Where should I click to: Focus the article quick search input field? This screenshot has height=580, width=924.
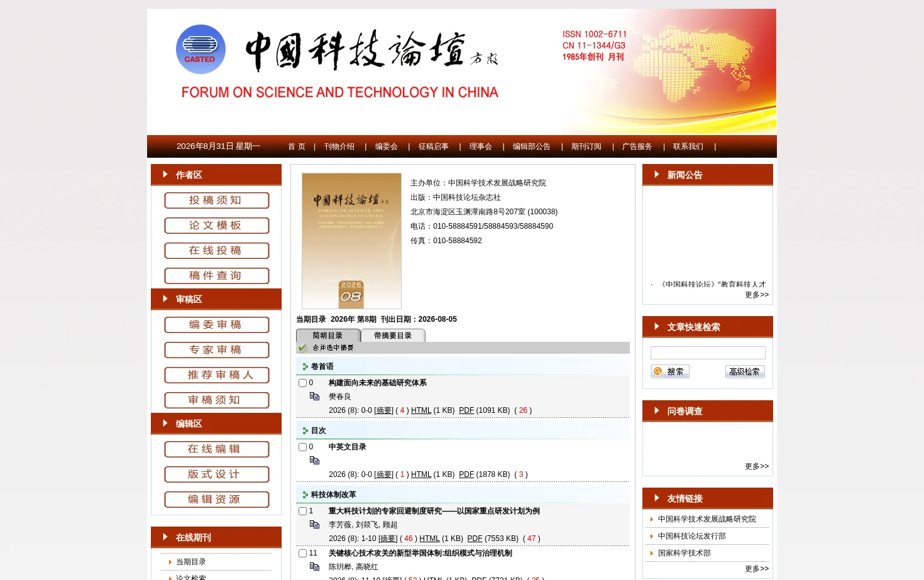[708, 353]
